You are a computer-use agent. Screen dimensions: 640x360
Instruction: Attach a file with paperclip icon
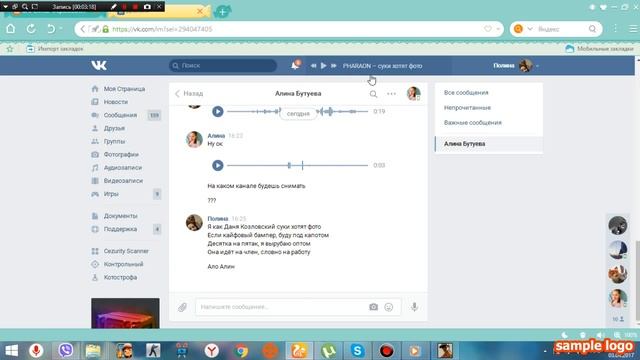182,307
